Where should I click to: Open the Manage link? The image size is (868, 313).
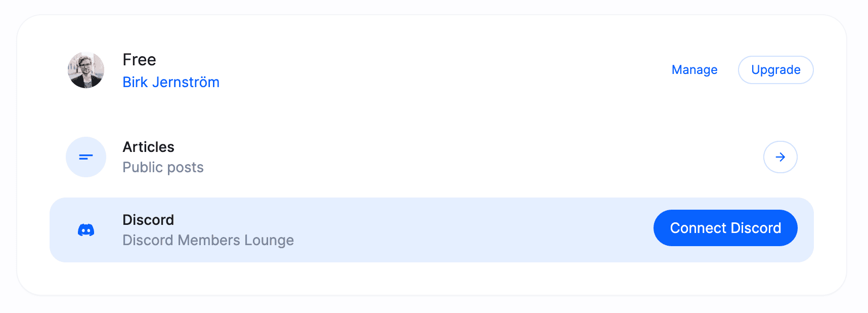[x=694, y=70]
